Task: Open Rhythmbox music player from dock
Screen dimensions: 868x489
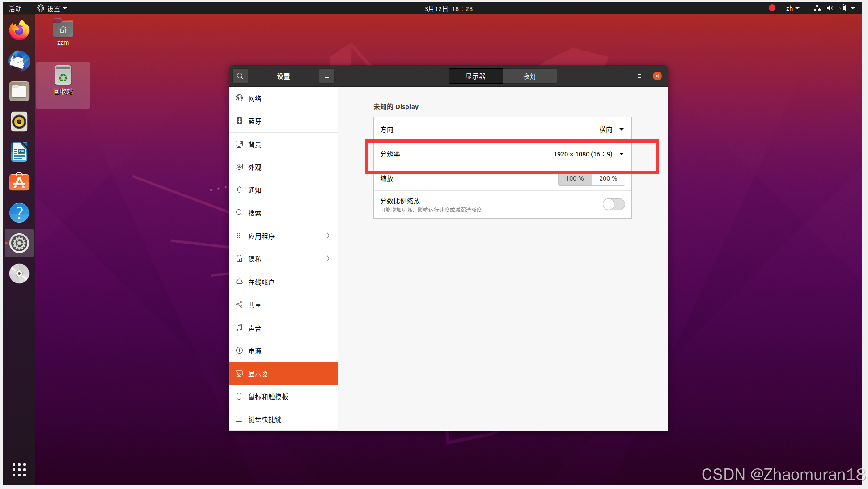Action: tap(19, 122)
